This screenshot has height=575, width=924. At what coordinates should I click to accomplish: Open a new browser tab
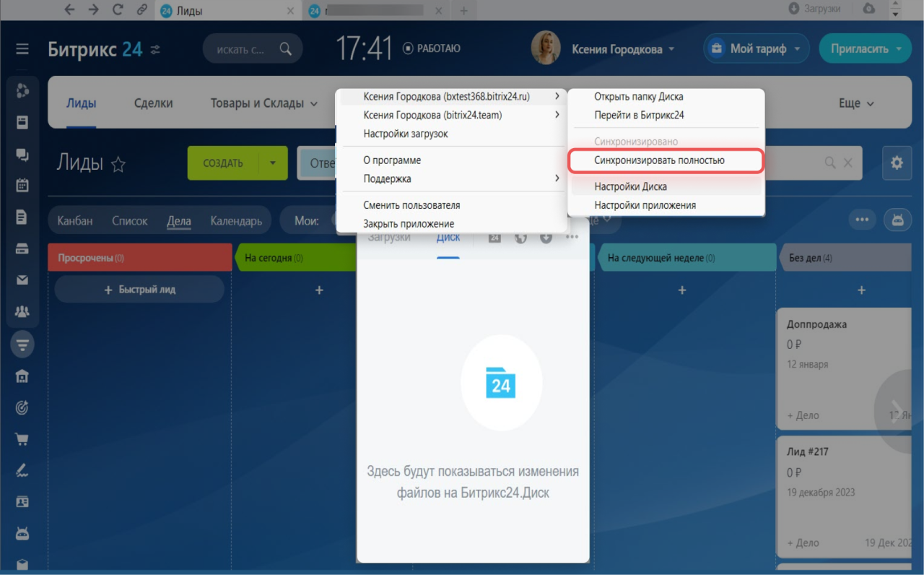[x=463, y=10]
